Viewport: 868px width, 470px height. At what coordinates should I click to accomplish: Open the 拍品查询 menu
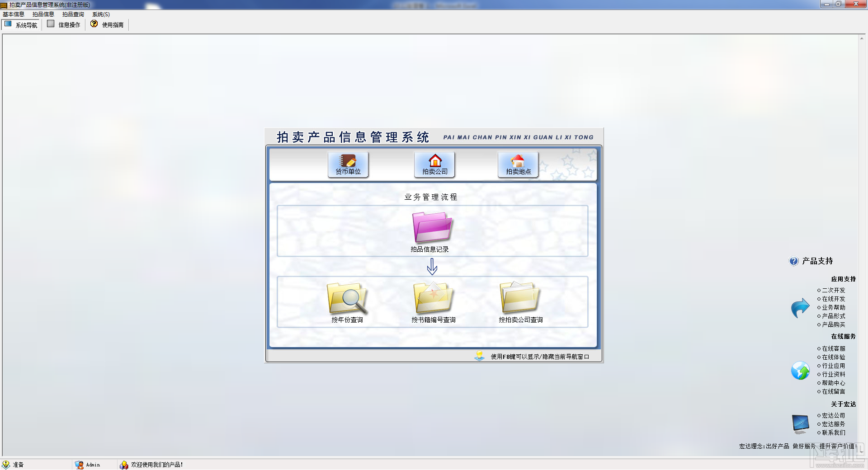[73, 14]
